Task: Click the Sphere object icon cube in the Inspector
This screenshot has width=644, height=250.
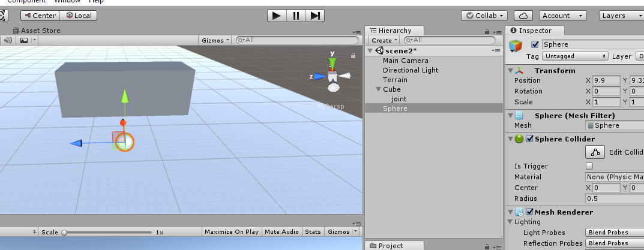Action: coord(516,46)
